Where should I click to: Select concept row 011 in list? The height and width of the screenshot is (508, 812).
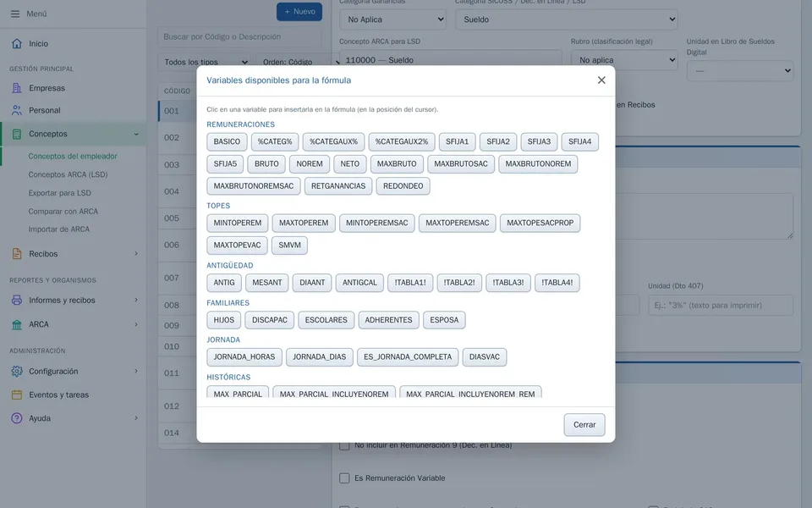(x=178, y=373)
